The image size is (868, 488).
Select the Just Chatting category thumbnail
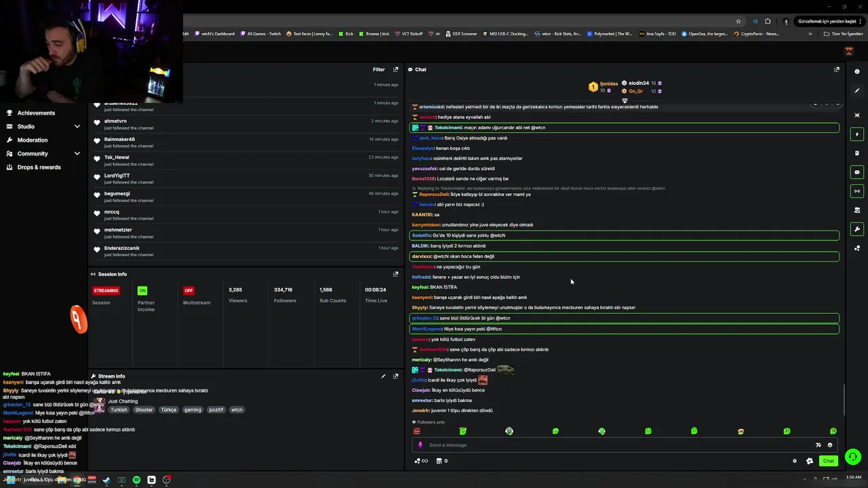point(100,405)
